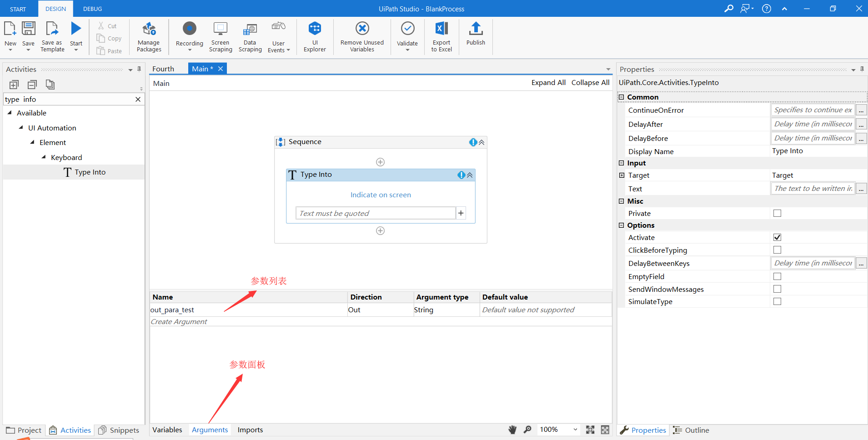Open the feedback icon in title bar

747,9
